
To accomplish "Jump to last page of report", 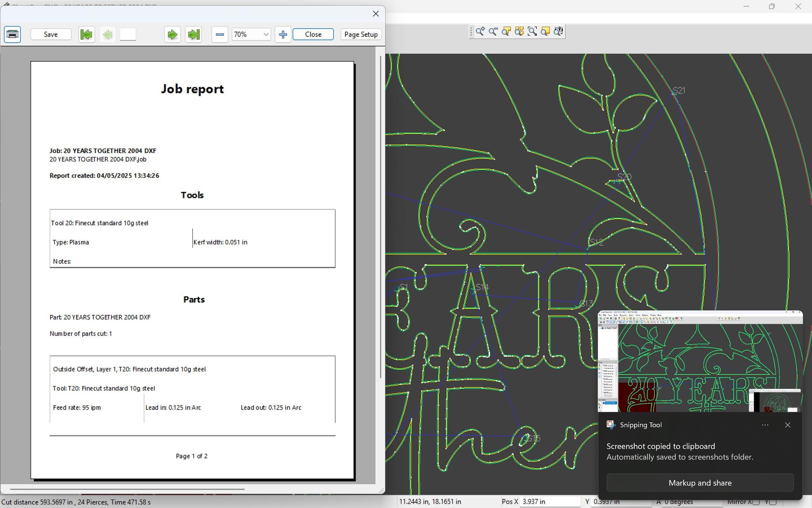I will click(194, 34).
